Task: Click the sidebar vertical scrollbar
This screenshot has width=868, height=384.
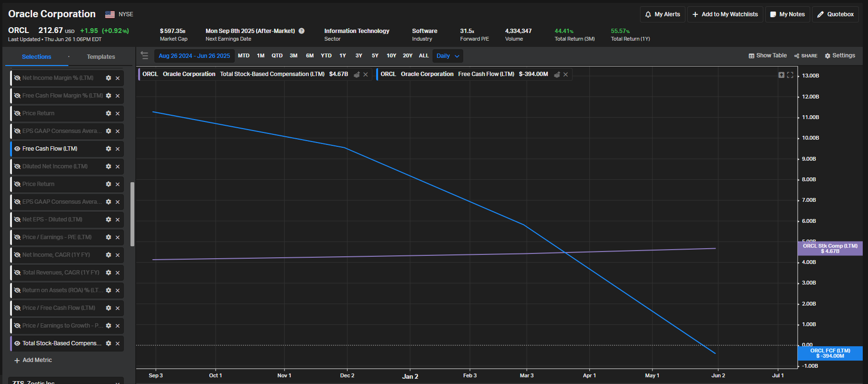Action: 132,214
